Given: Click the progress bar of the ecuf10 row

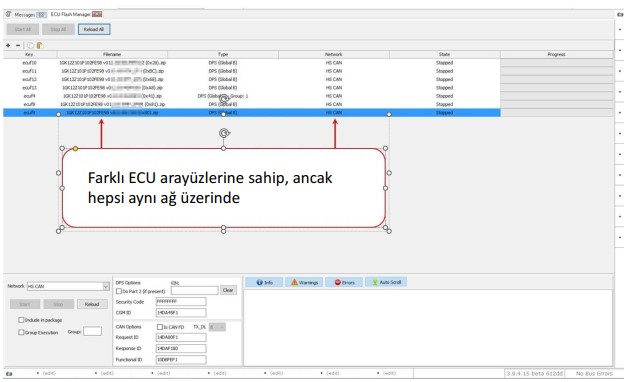Looking at the screenshot, I should coord(556,63).
